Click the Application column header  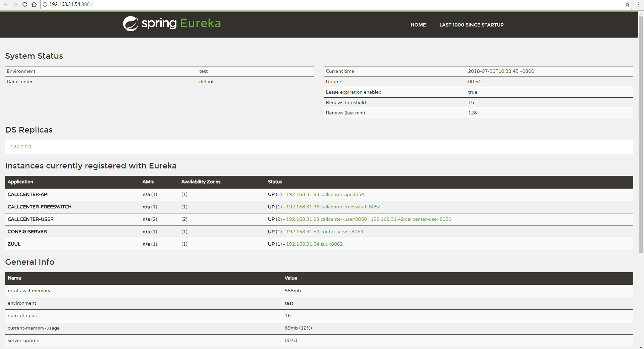tap(20, 182)
